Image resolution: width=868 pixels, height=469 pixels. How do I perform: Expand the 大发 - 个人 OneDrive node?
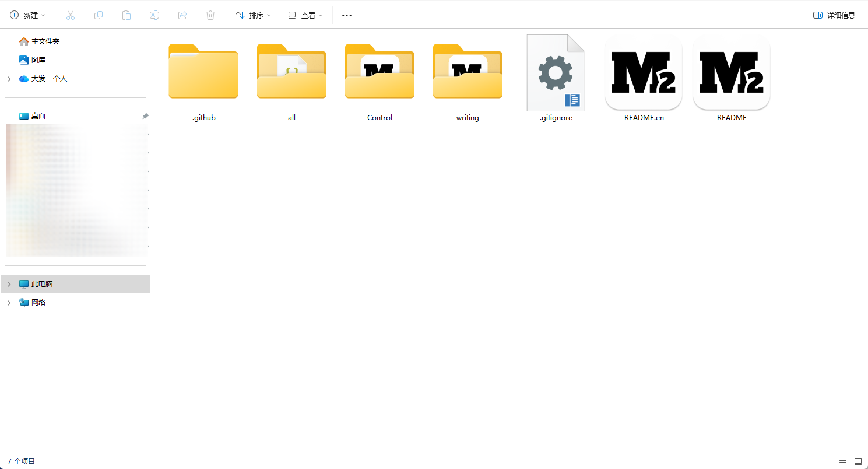point(9,79)
